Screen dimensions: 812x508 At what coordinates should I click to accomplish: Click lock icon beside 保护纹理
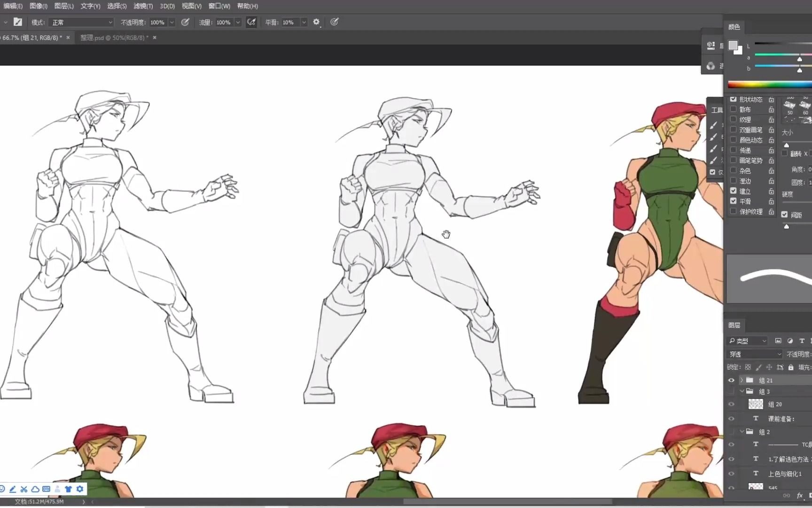click(x=771, y=211)
